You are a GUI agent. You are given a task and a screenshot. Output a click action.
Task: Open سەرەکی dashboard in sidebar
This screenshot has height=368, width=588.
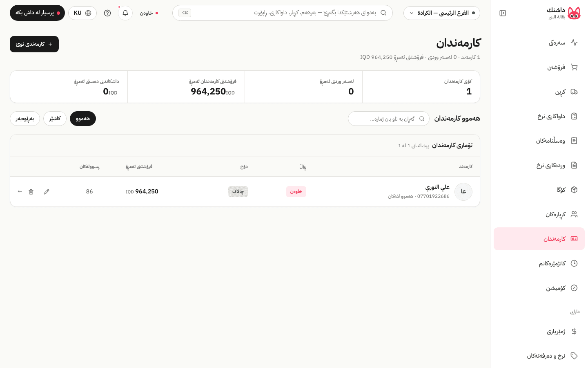point(539,43)
